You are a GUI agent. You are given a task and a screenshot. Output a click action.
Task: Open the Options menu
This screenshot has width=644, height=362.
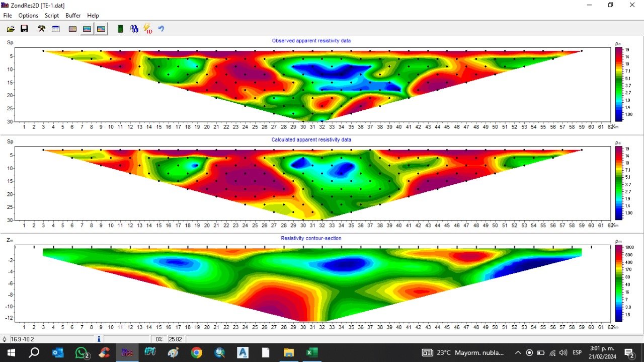pos(28,16)
